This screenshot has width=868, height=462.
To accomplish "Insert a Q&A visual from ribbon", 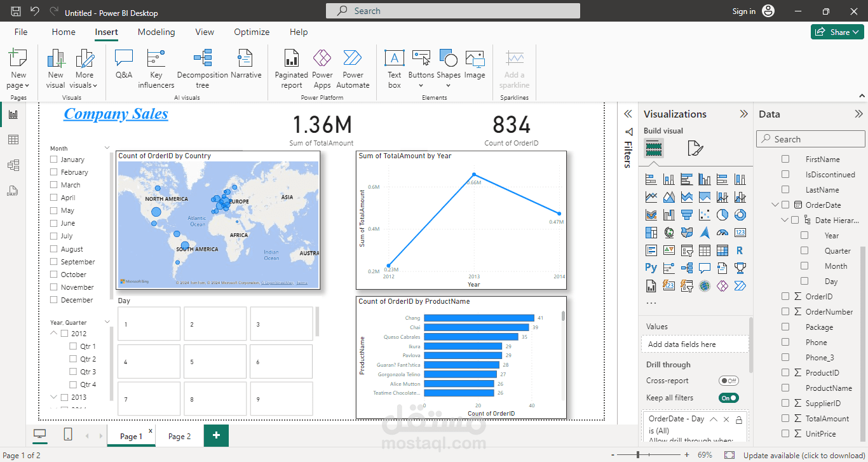I will 124,64.
